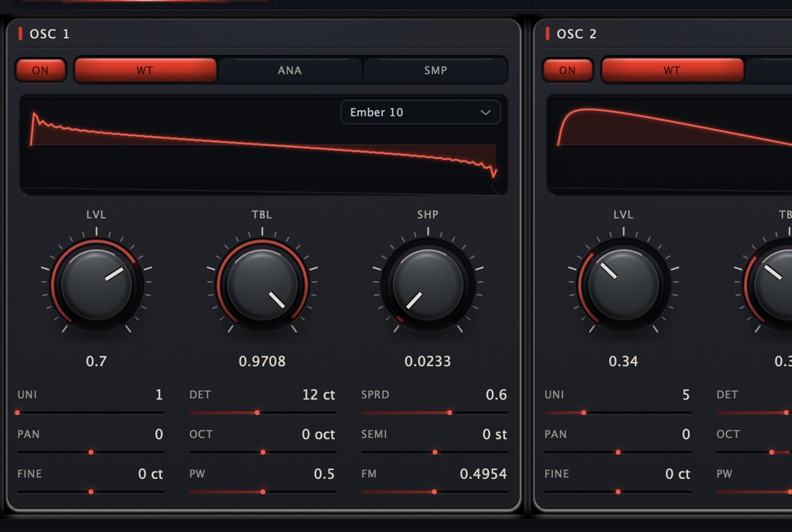This screenshot has width=792, height=532.
Task: Click the OSC 1 SHP knob
Action: pyautogui.click(x=428, y=285)
